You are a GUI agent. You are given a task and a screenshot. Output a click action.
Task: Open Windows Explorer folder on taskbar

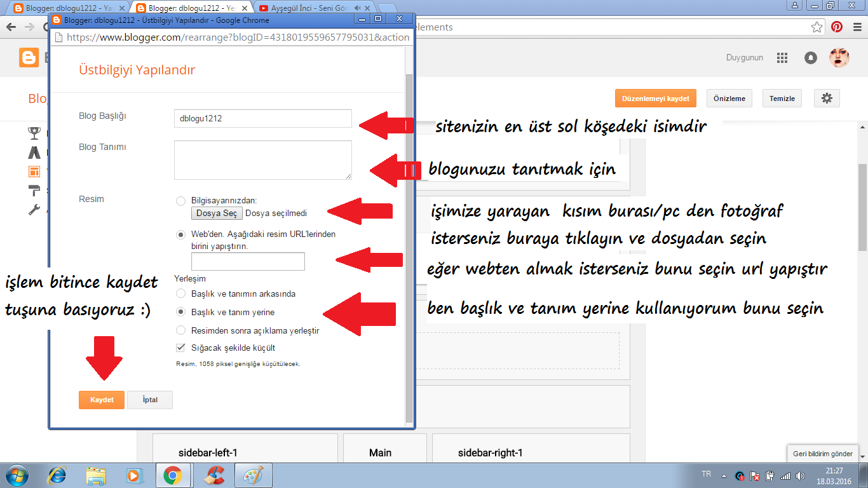coord(97,475)
